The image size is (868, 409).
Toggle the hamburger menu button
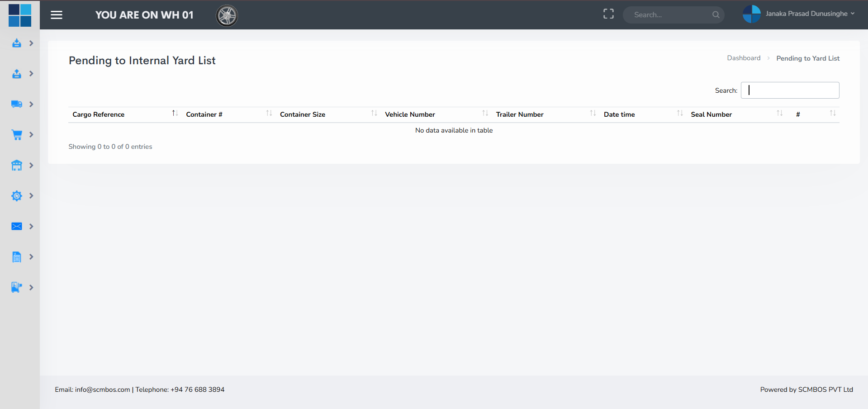click(57, 15)
